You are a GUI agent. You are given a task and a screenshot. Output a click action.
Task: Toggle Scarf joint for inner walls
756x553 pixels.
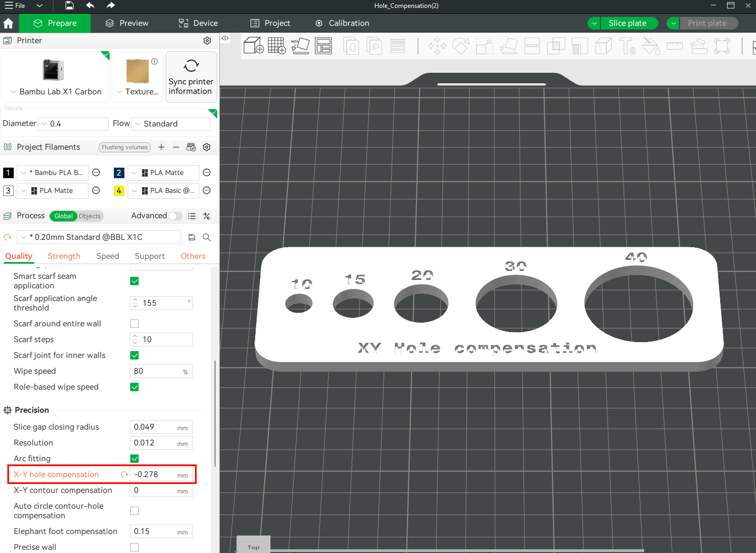(134, 355)
